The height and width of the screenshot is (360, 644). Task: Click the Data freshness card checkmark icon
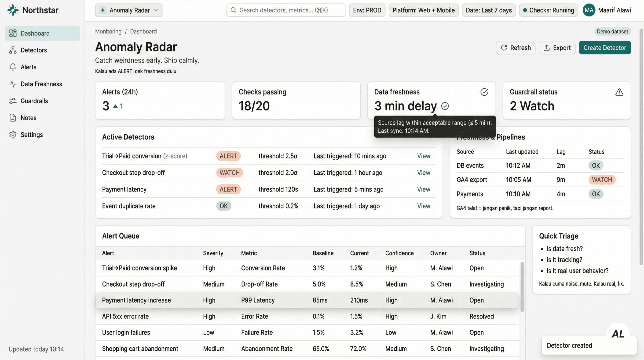(x=484, y=92)
